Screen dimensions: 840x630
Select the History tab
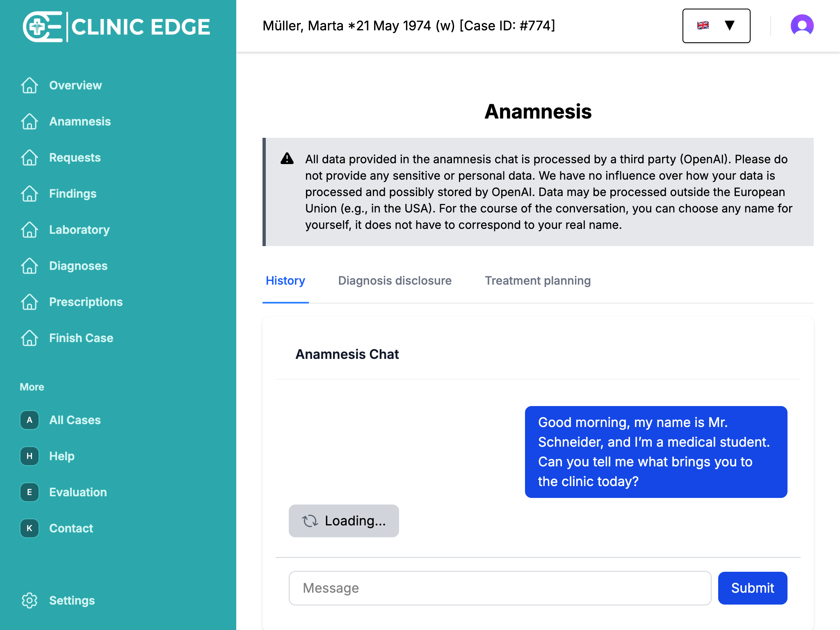click(285, 281)
